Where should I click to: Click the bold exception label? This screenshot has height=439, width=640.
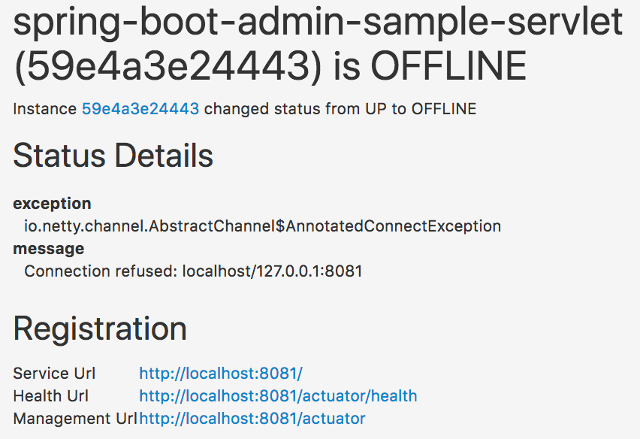tap(52, 203)
